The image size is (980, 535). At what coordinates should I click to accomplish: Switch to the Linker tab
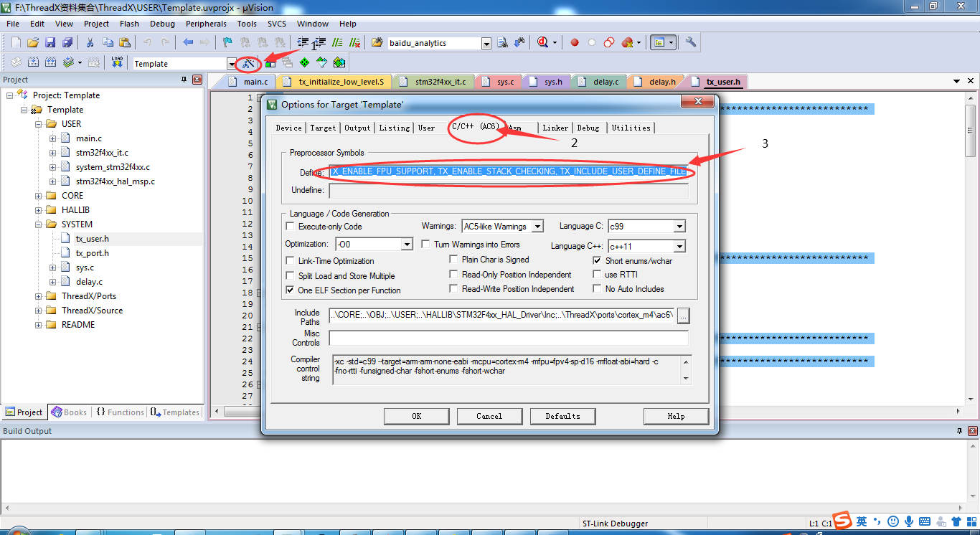[x=555, y=128]
